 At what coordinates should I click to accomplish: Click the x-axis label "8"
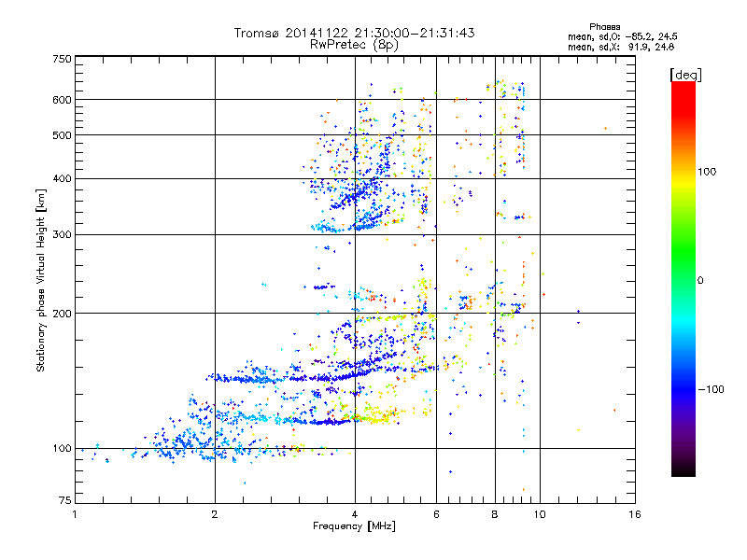coord(495,514)
